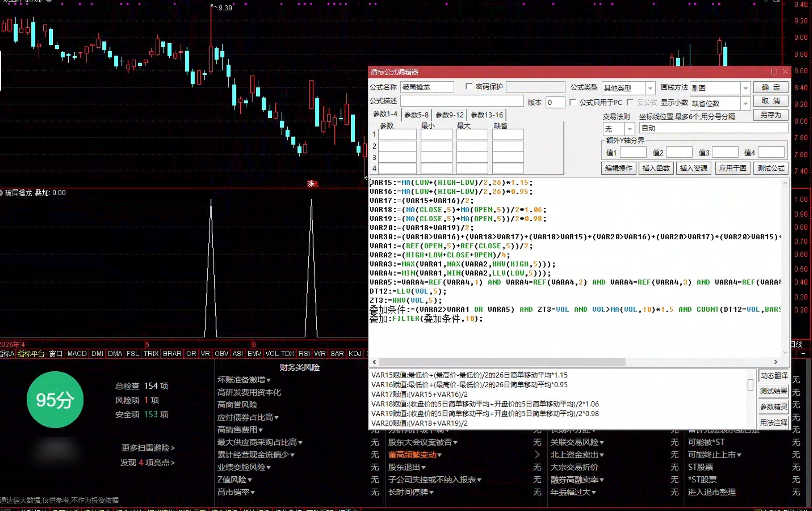Screen dimensions: 812x511
Task: Expand 高销售费用 risk item
Action: [x=240, y=430]
